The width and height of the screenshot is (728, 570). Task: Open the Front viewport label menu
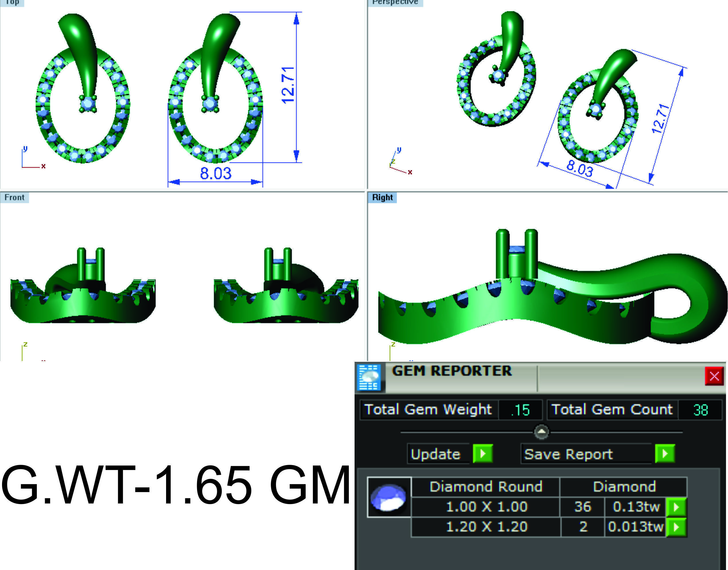(x=14, y=198)
